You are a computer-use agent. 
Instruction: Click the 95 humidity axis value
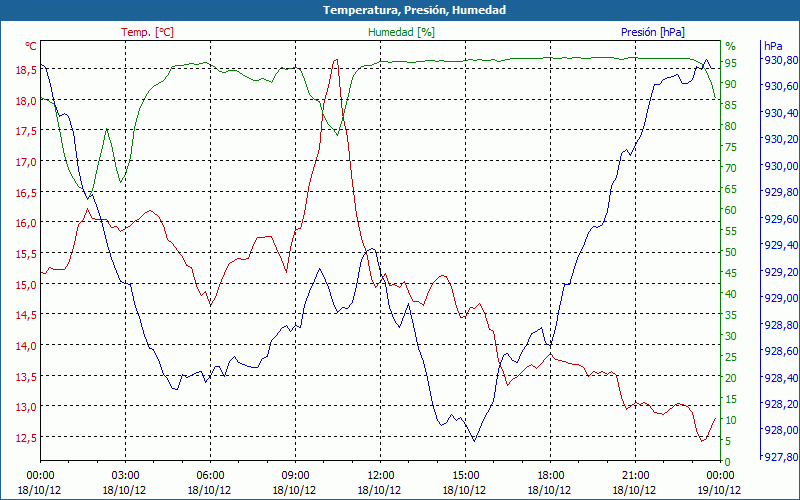pos(731,63)
